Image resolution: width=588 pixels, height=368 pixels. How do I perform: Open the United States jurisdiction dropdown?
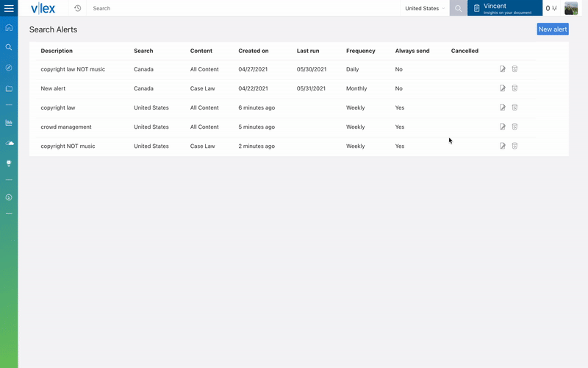(x=425, y=8)
